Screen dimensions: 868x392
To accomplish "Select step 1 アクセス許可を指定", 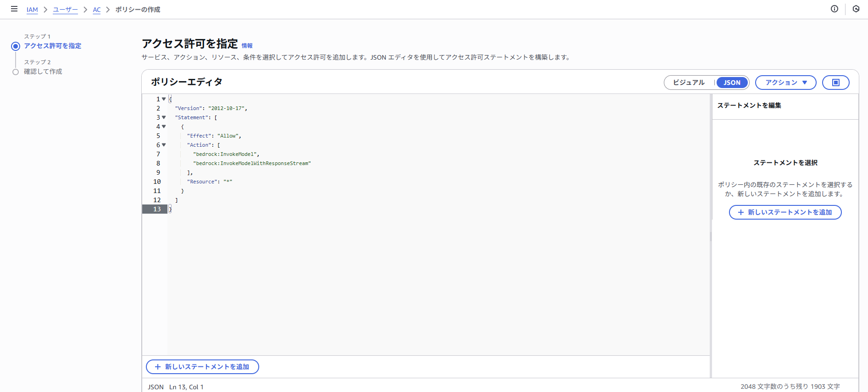I will pos(53,46).
